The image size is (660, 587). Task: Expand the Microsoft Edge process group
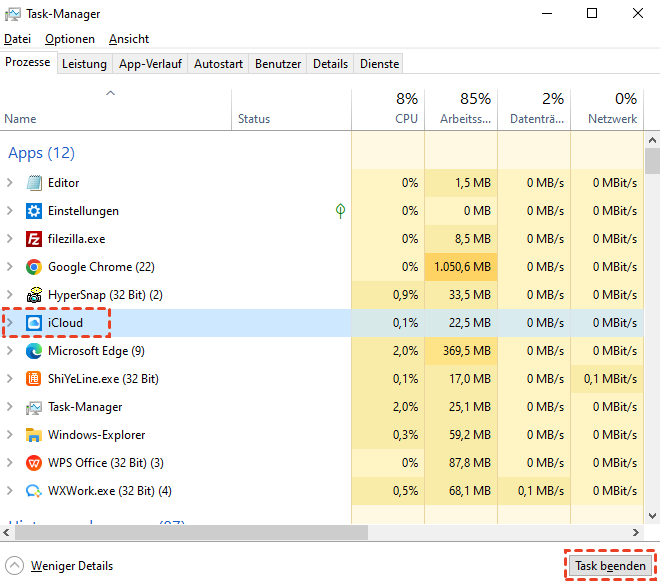(10, 351)
